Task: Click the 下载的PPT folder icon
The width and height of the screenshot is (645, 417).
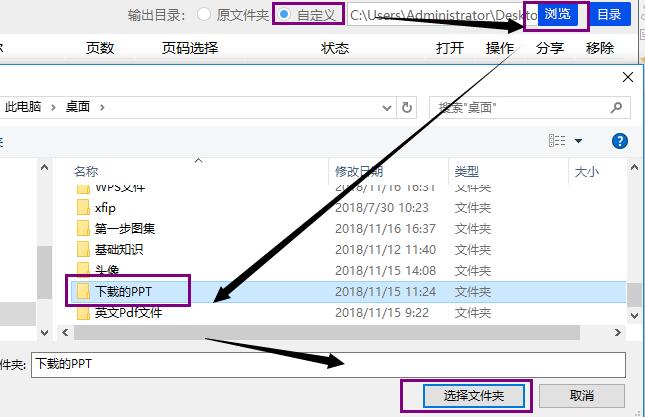Action: click(83, 291)
